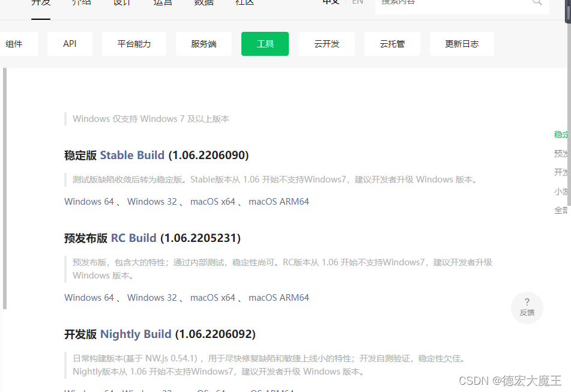Screen dimensions: 571x392
Task: Jump to 小游 anchor in right outline
Action: point(562,191)
